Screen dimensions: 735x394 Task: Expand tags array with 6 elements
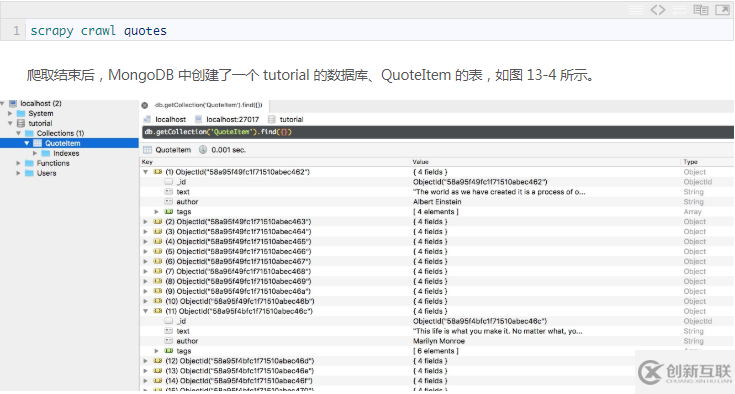pos(157,351)
